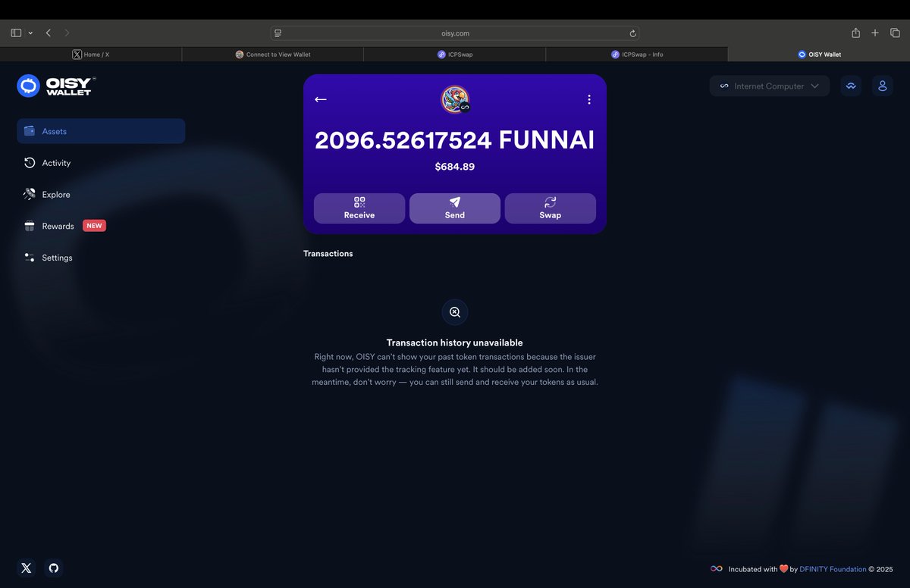The image size is (910, 588).
Task: Open the Activity section
Action: coord(57,162)
